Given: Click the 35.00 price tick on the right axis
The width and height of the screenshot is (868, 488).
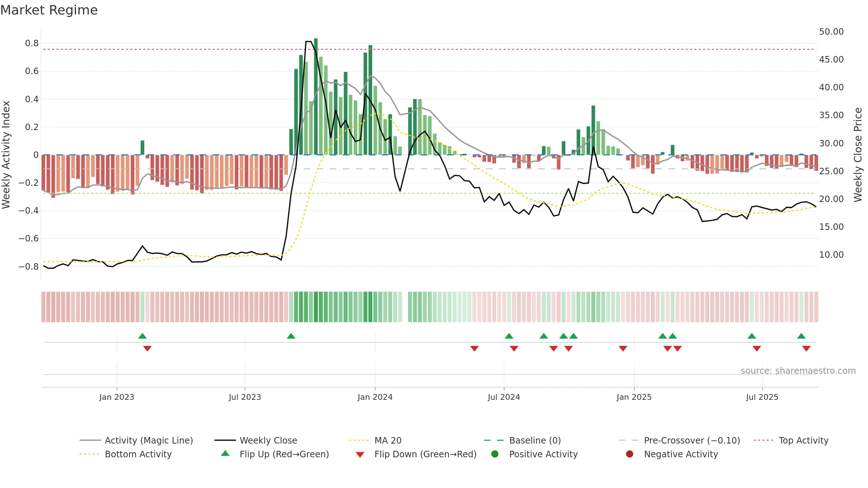Looking at the screenshot, I should [x=831, y=115].
